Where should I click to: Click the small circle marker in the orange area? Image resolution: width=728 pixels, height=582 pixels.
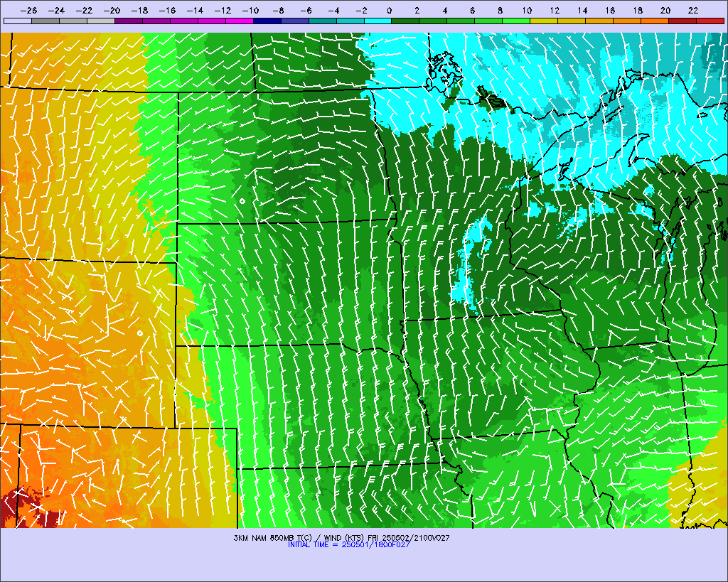point(140,333)
